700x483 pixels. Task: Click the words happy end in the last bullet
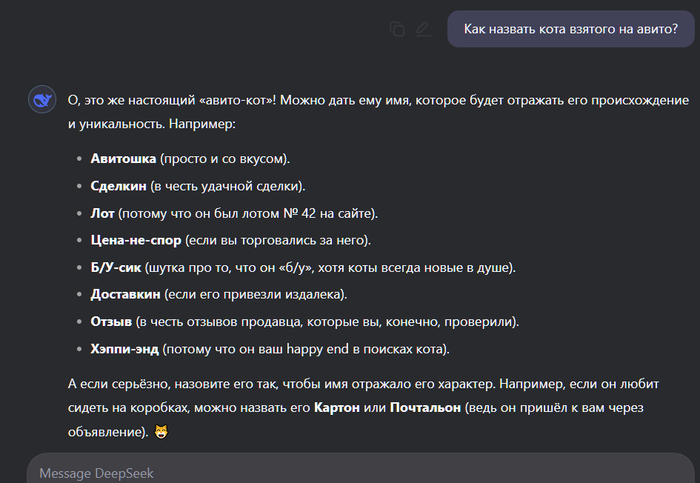tap(317, 349)
